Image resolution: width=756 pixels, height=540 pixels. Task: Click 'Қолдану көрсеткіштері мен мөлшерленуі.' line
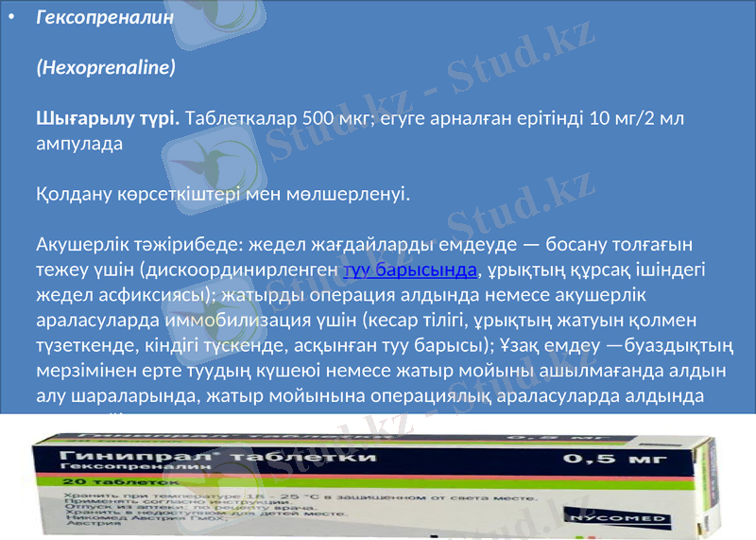(x=223, y=194)
